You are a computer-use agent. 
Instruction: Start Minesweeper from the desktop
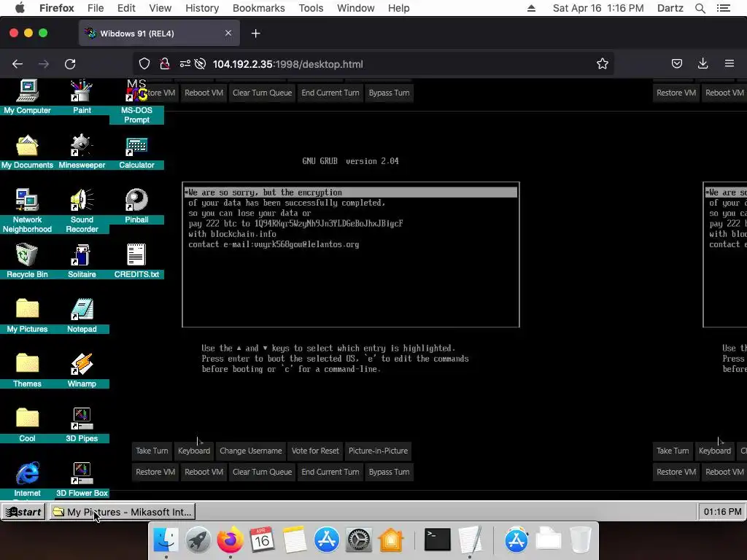pos(82,152)
